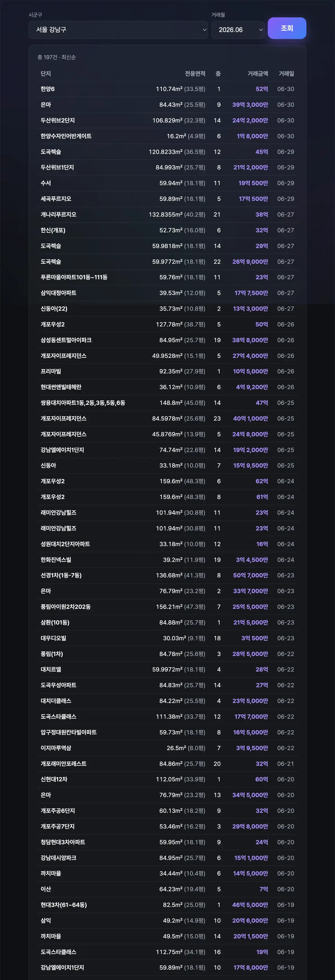
Task: Click 쌍용대치아파트1동,2동,3동,5동,6동 complex name
Action: [x=83, y=403]
